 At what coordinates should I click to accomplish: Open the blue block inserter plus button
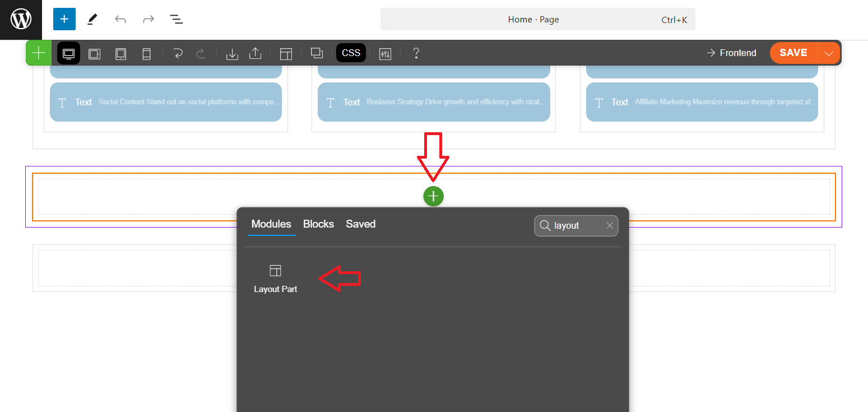click(64, 20)
